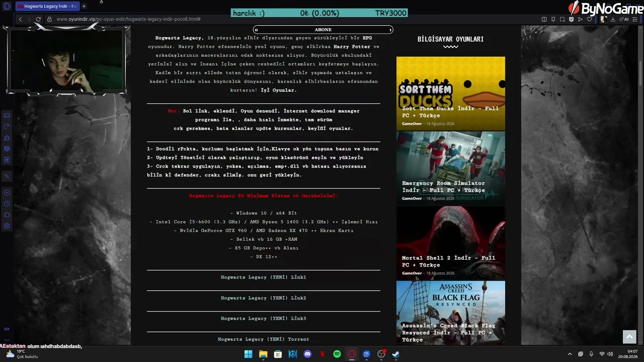Screen dimensions: 644x362
Task: Open Hogwarts Legacy (YENİ) Link1
Action: (x=264, y=277)
